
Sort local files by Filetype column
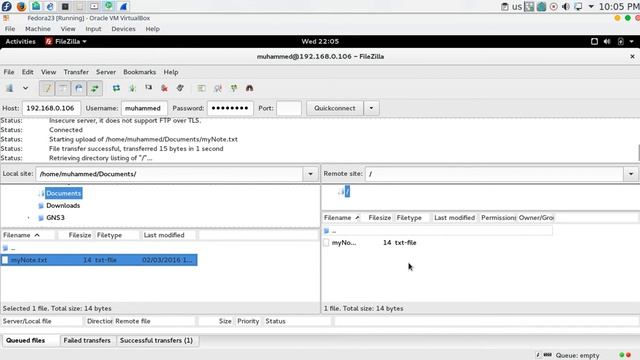point(117,235)
